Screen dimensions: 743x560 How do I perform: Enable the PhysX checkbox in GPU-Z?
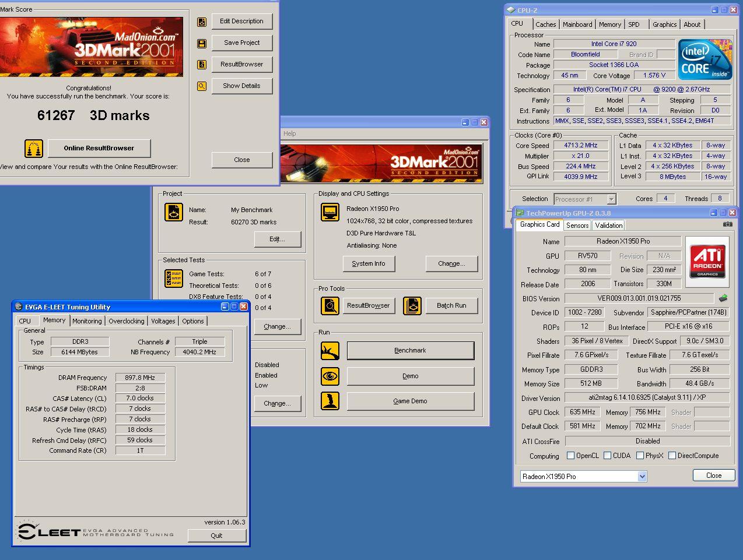click(640, 456)
